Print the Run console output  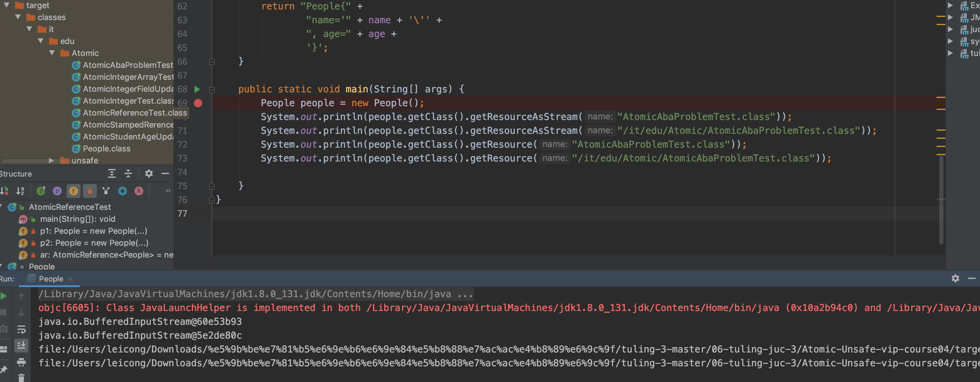pos(21,362)
